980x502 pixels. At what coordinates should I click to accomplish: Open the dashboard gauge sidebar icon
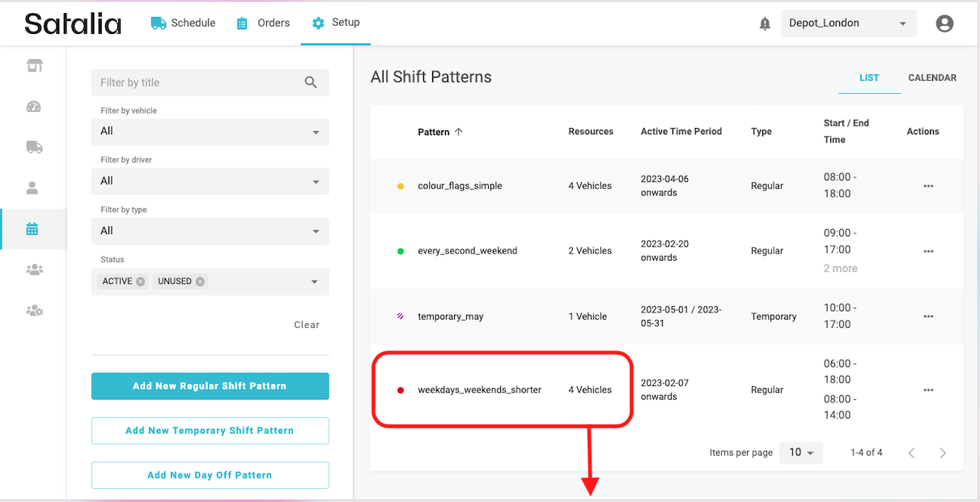point(33,107)
